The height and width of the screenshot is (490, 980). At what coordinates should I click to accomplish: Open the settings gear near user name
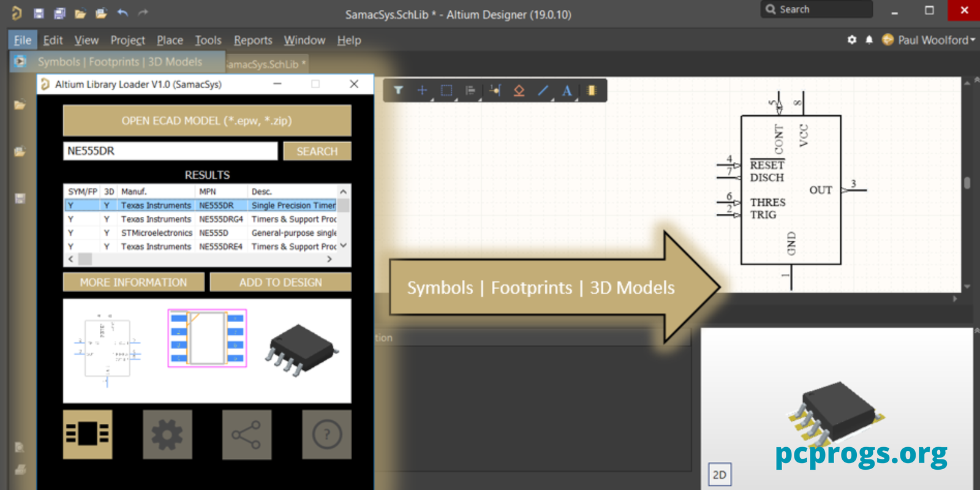[x=852, y=40]
